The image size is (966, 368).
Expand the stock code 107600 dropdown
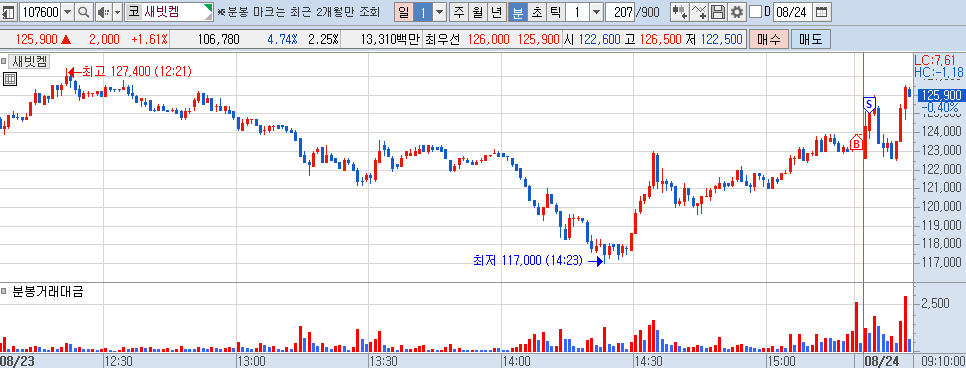point(68,11)
